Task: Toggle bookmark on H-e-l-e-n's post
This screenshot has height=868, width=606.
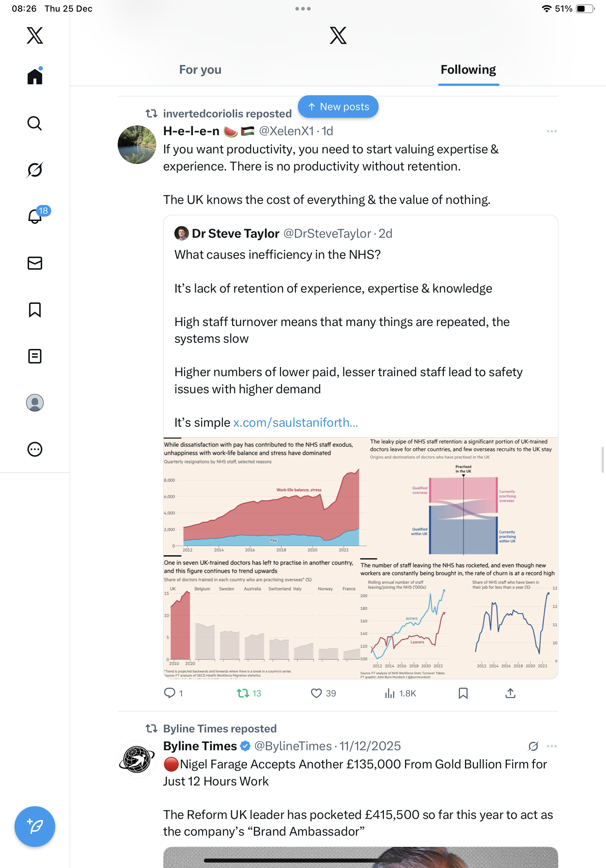Action: pos(463,693)
